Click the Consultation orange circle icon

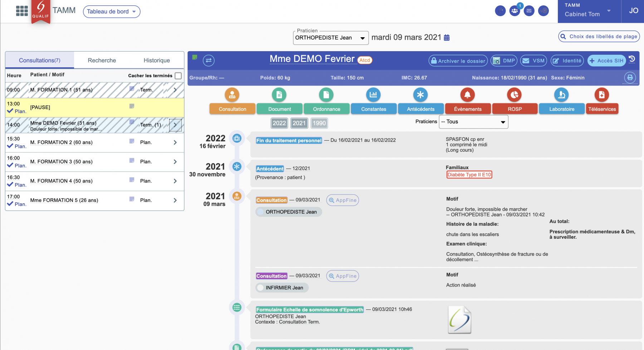[232, 95]
